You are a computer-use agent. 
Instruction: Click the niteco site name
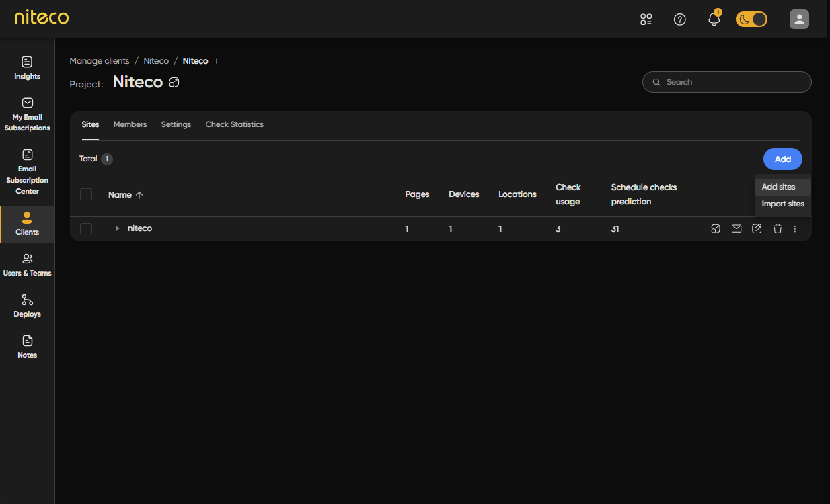coord(140,228)
